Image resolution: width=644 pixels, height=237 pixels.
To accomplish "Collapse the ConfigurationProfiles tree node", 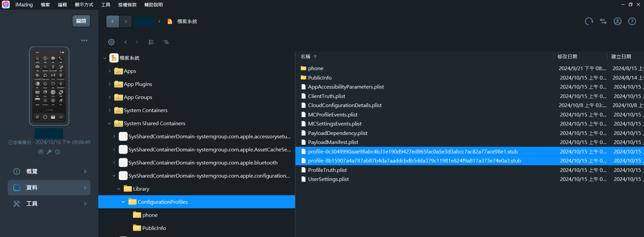I will point(123,202).
